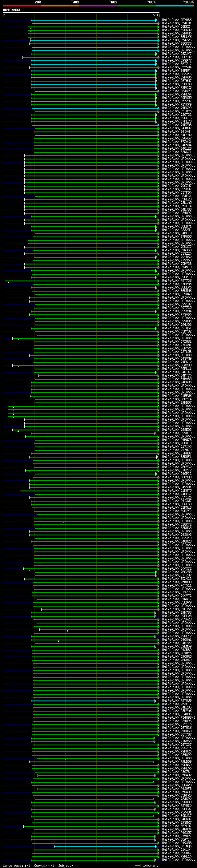Image resolution: width=197 pixels, height=868 pixels.
Task: Click the green ~80% identity legend segment
Action: click(x=137, y=6)
